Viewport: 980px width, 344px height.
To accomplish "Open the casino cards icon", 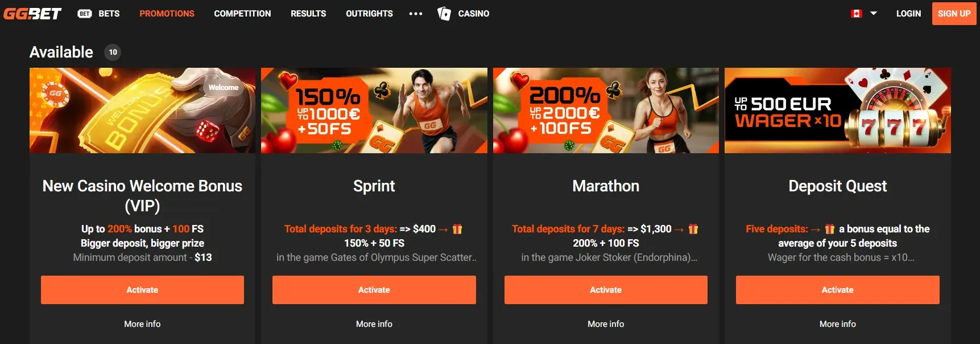I will click(444, 14).
